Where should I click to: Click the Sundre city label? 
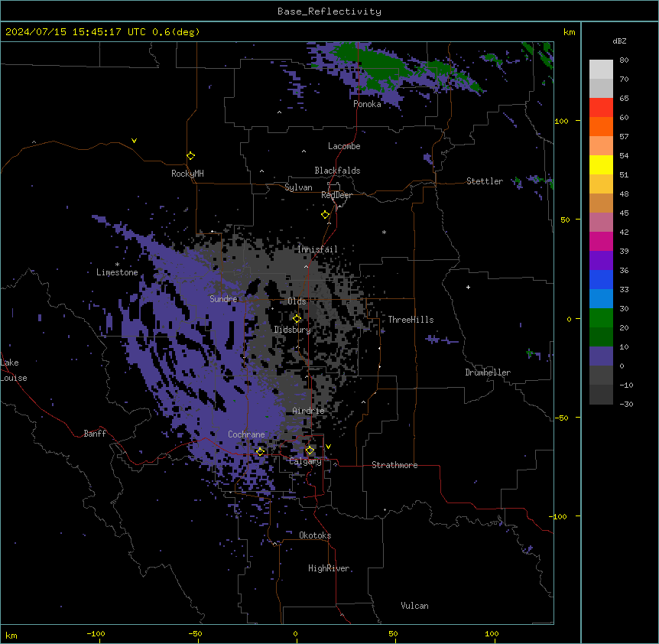coord(223,299)
